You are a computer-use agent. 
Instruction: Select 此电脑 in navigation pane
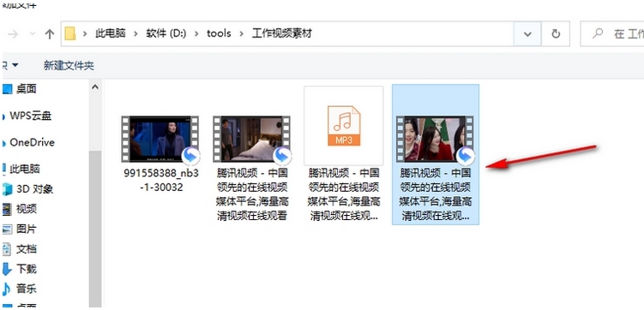point(25,169)
